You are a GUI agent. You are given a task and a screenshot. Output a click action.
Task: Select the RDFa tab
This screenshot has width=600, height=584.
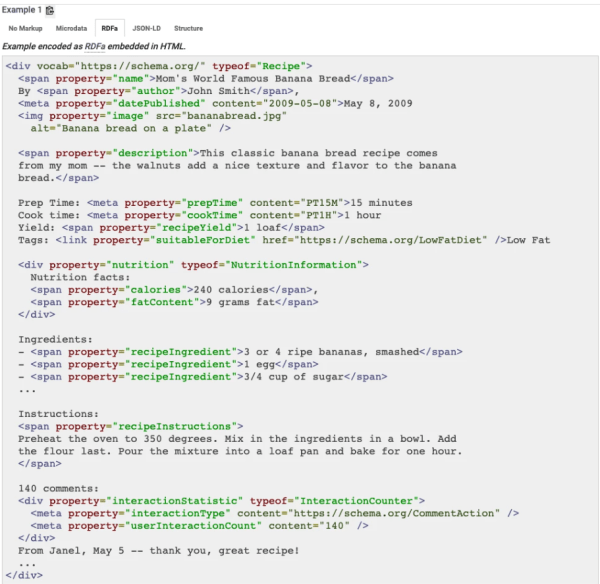110,29
